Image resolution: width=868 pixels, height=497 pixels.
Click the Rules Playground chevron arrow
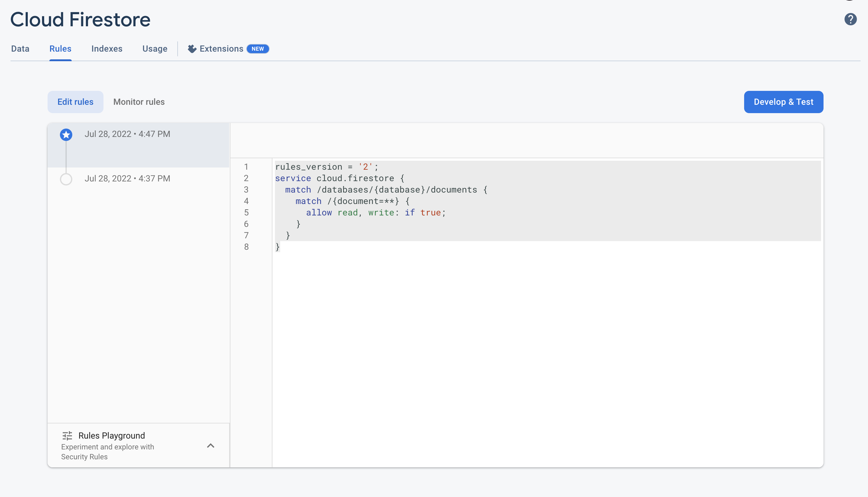210,445
